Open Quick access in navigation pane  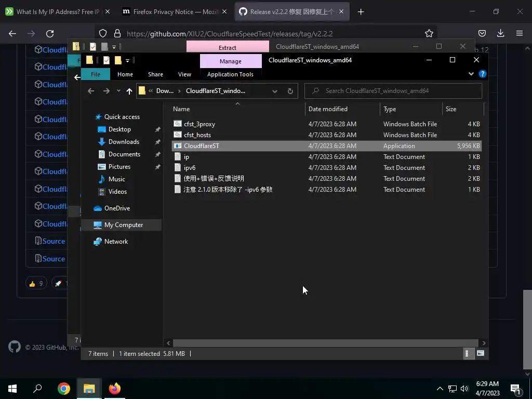(122, 117)
